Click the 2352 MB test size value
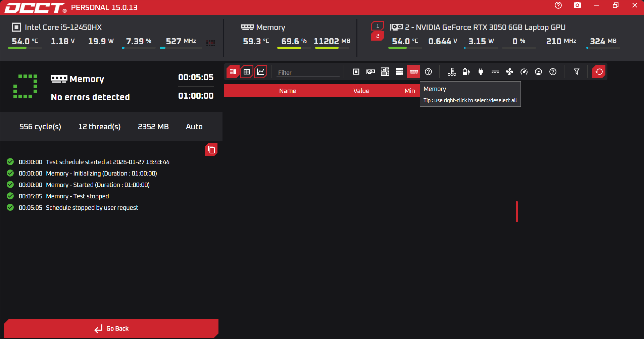 (x=153, y=127)
